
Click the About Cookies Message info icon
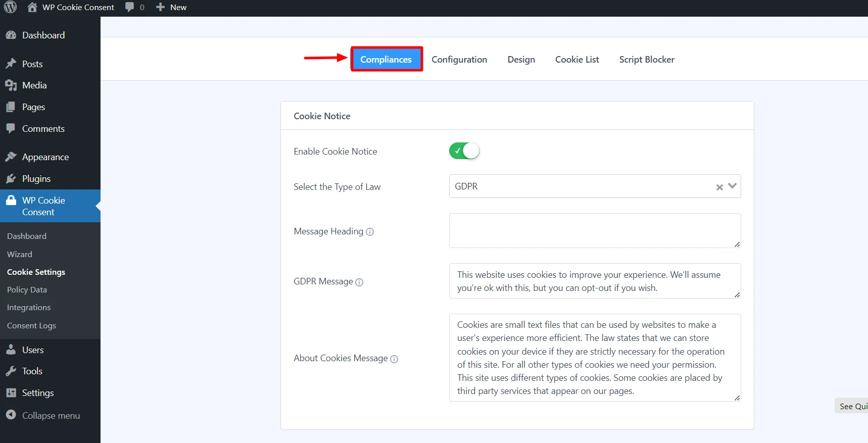[394, 359]
